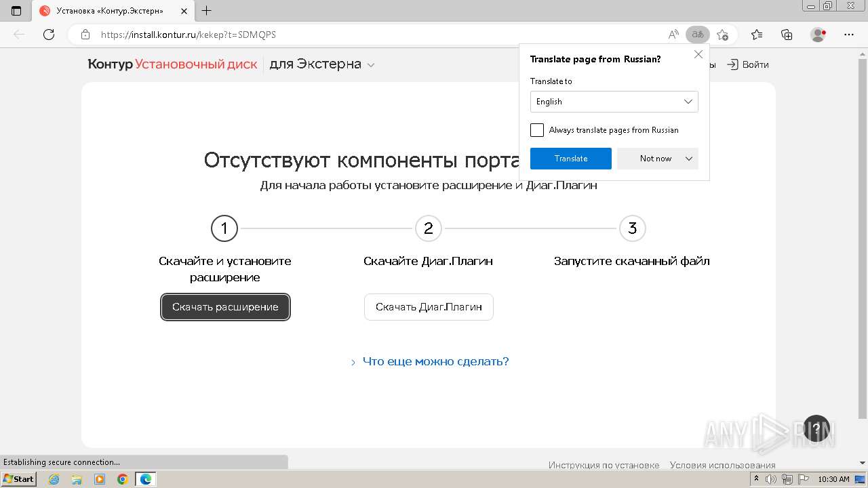This screenshot has width=868, height=488.
Task: Select the Установка «Контур.Экстерн» tab
Action: point(113,11)
